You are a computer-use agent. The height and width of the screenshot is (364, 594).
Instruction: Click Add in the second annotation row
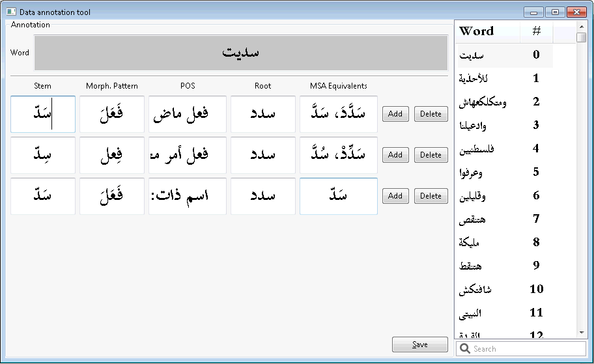[x=395, y=155]
